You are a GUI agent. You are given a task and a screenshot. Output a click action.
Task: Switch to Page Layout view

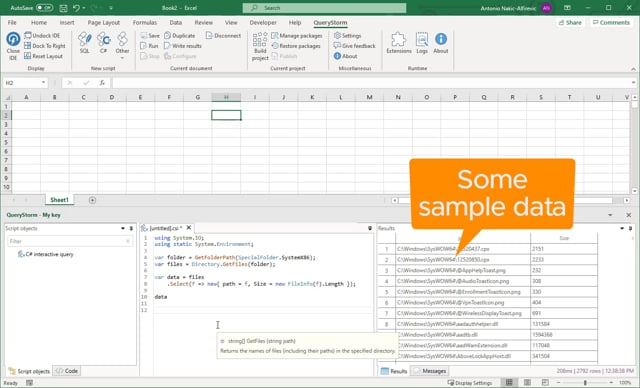[527, 383]
